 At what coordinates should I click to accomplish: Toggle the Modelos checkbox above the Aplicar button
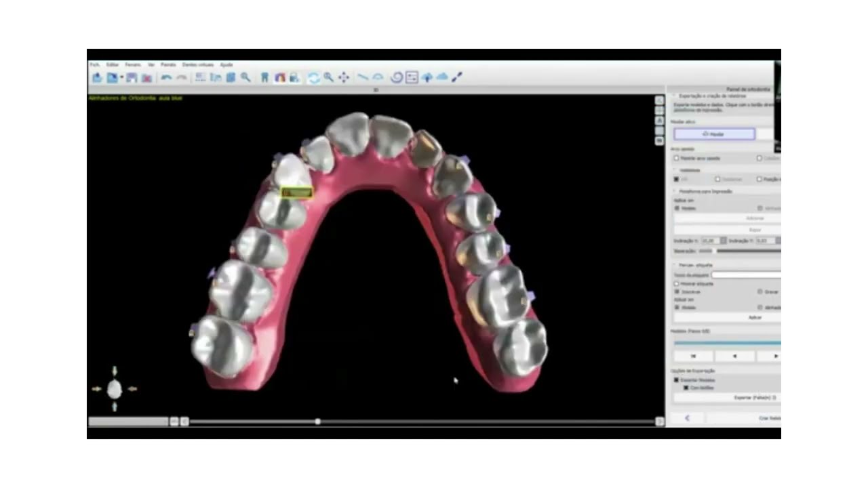point(676,307)
